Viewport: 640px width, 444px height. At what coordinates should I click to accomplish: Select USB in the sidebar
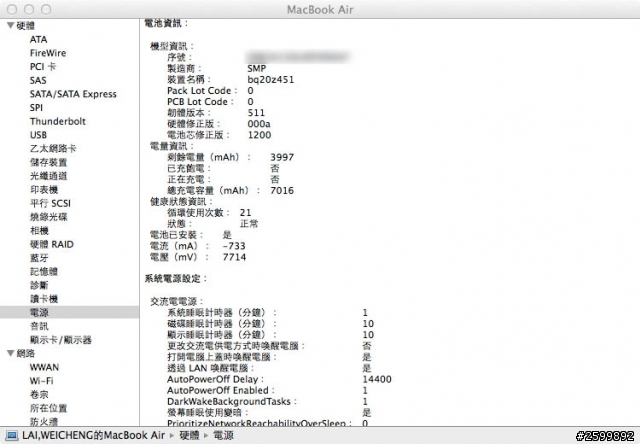coord(38,135)
